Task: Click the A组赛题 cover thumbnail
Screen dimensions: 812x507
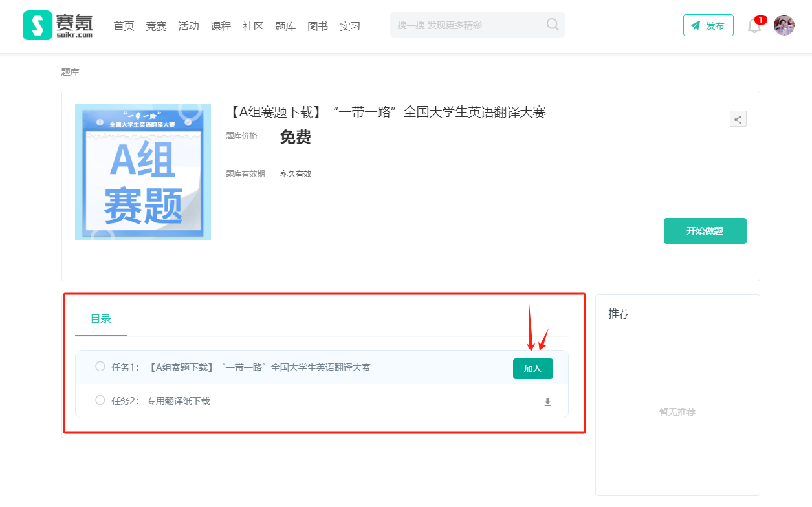Action: pyautogui.click(x=143, y=172)
